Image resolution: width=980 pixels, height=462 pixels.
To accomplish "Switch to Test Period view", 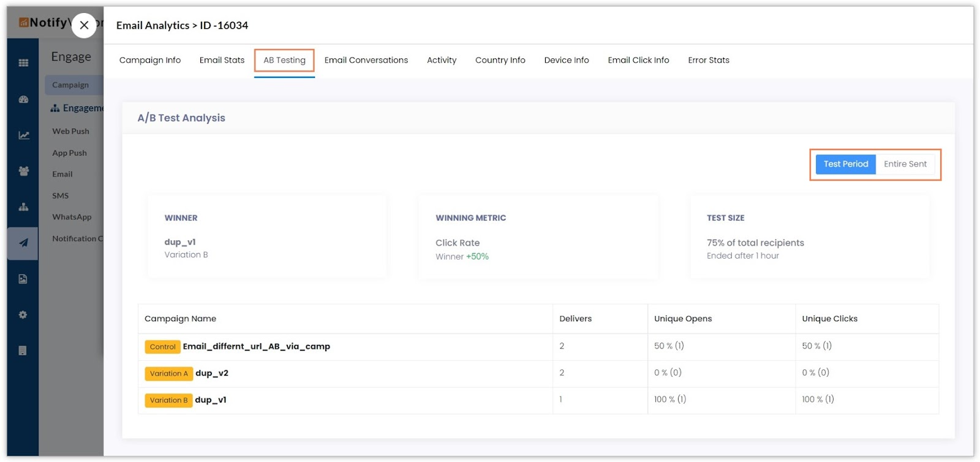I will point(845,164).
